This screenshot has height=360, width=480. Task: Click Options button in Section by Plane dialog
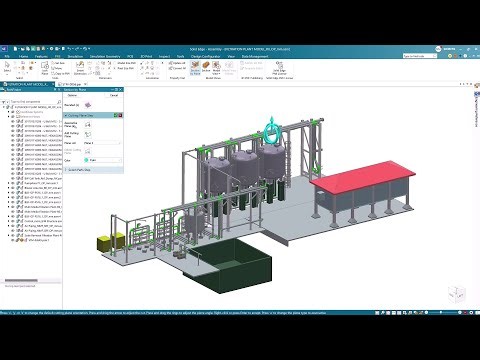(72, 95)
